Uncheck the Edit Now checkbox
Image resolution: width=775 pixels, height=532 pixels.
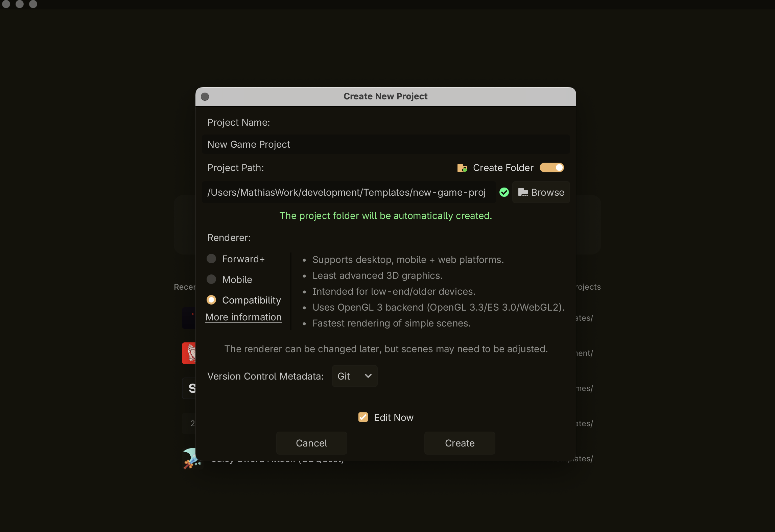[363, 417]
